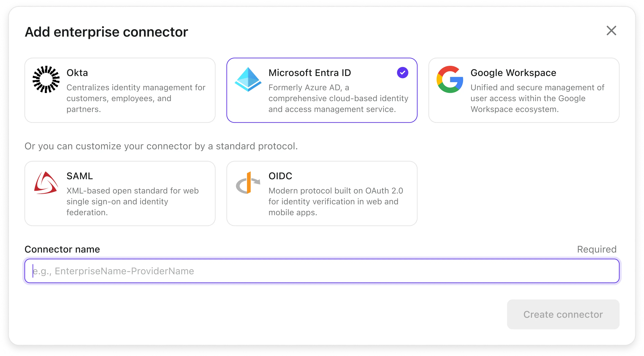Screen dimensions: 644x356
Task: Click the Microsoft Entra ID diamond icon
Action: pyautogui.click(x=247, y=80)
